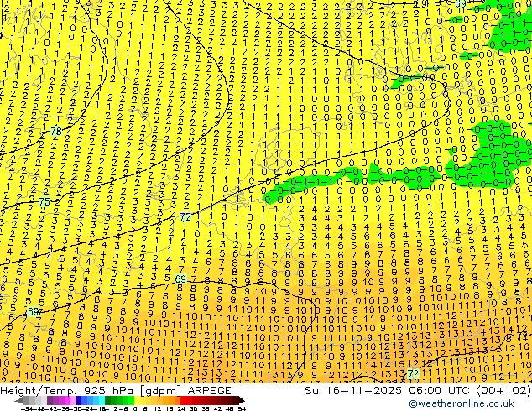
Task: Click the '12' value under the color scale
Action: 158,408
